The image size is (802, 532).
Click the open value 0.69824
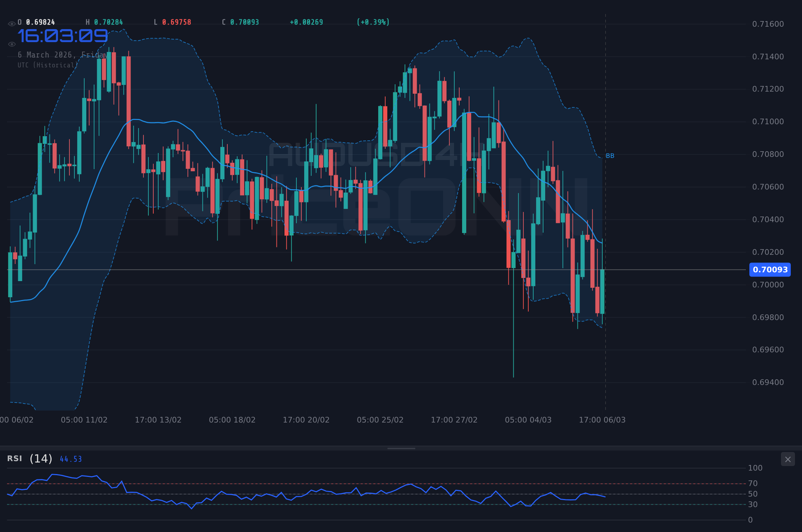tap(40, 22)
